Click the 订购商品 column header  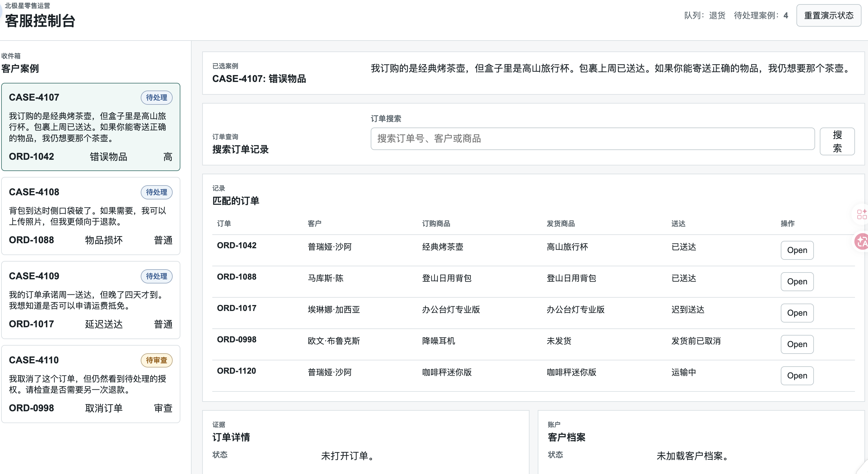click(436, 223)
